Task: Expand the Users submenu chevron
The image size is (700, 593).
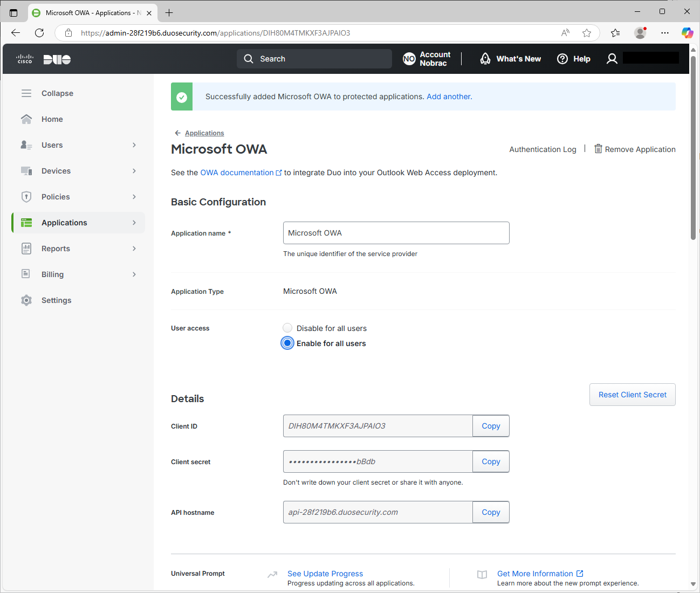Action: coord(134,145)
